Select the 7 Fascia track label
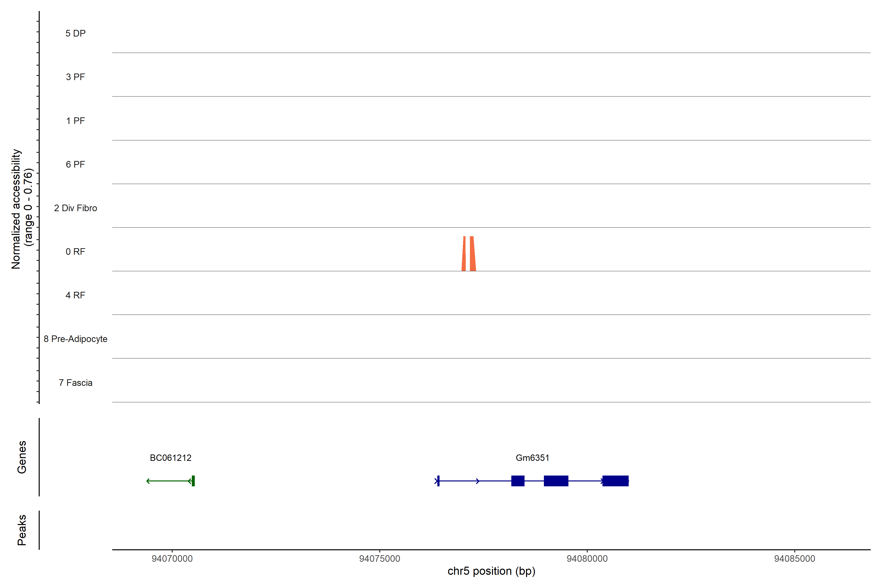The width and height of the screenshot is (882, 588). (75, 382)
